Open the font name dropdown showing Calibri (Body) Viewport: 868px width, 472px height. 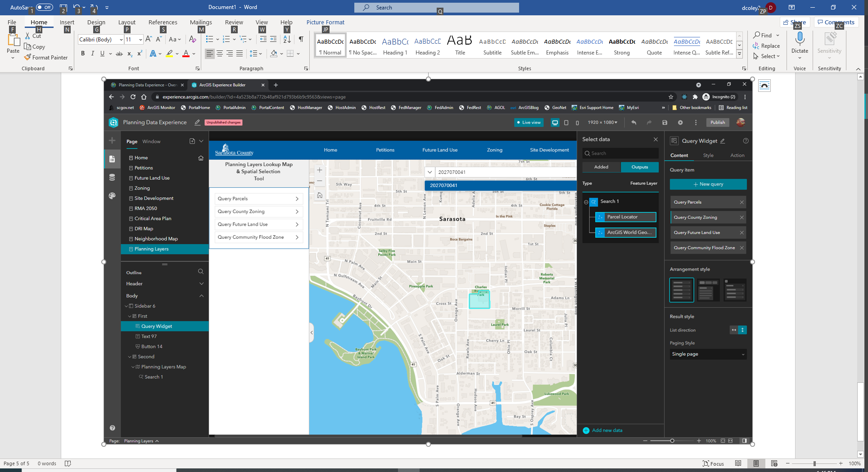click(121, 40)
